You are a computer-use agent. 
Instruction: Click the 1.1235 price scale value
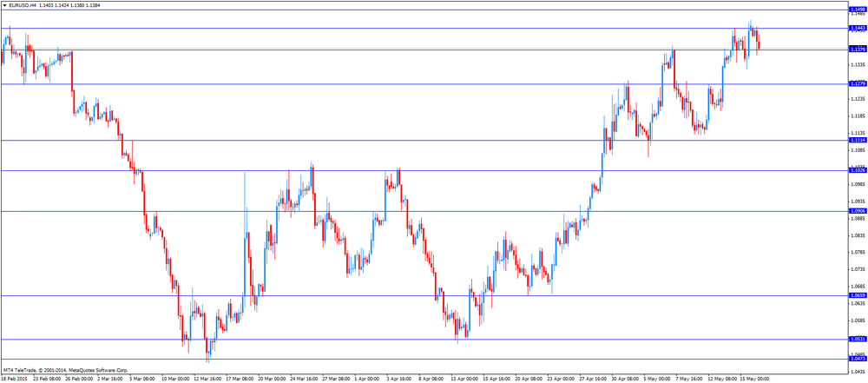point(858,99)
